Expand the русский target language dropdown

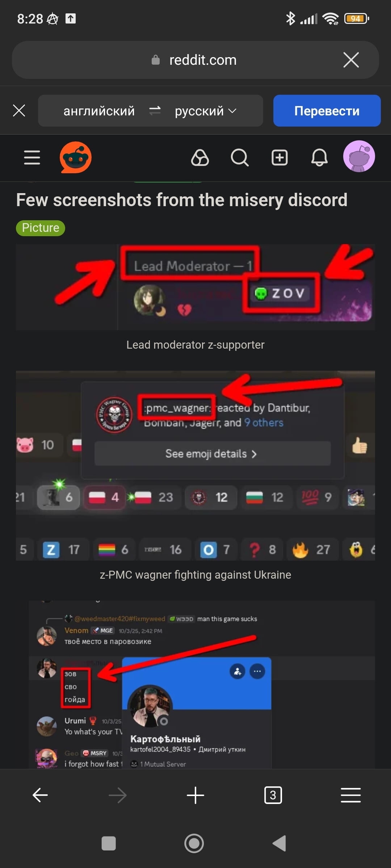tap(206, 111)
